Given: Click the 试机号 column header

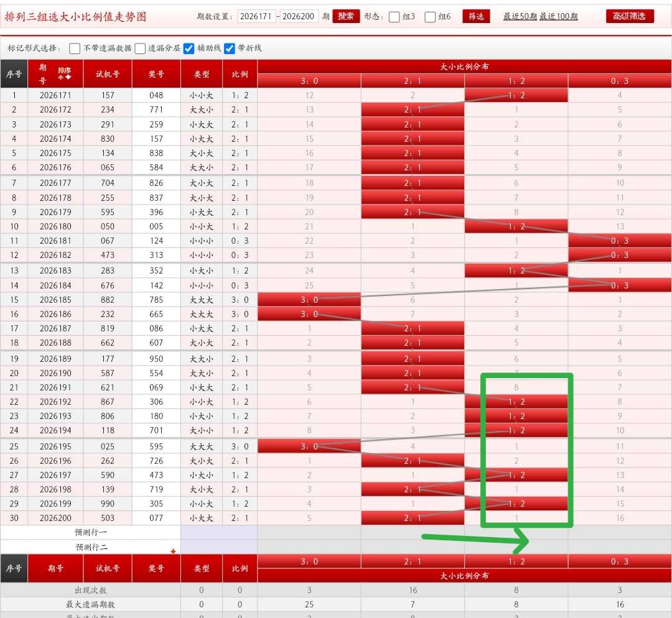Looking at the screenshot, I should (108, 74).
